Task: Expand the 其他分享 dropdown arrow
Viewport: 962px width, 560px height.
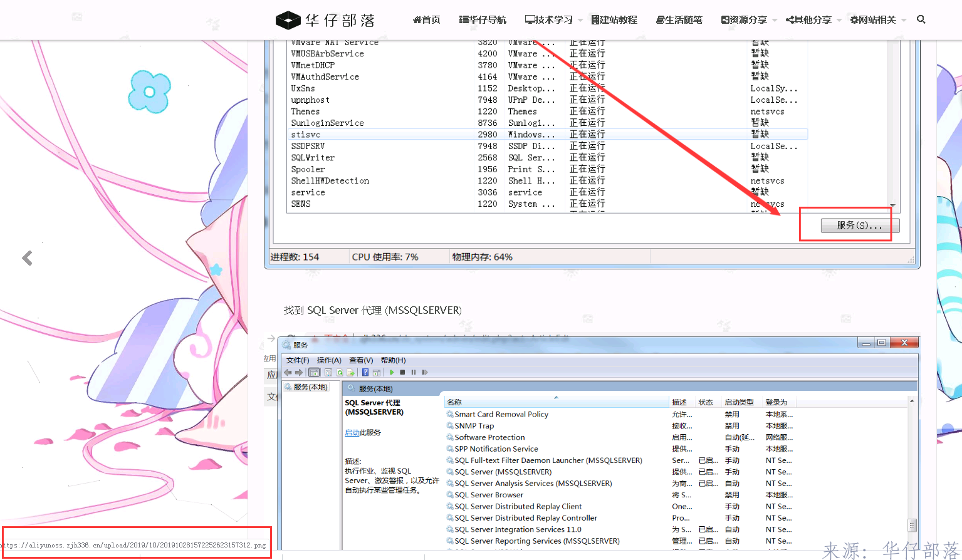Action: click(839, 20)
